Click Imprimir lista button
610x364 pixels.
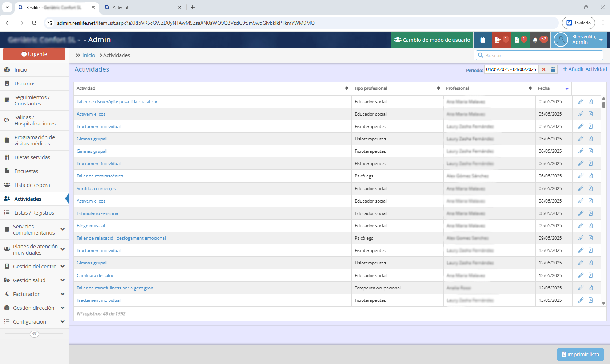[x=580, y=355]
